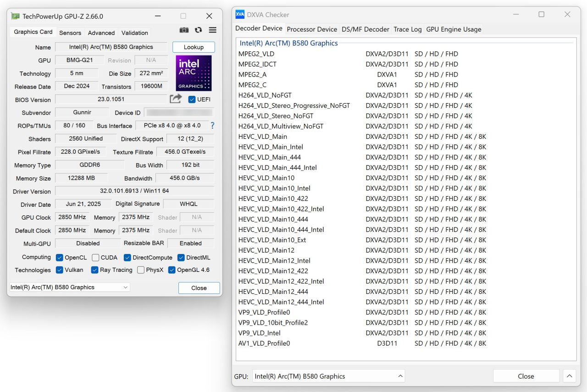The image size is (587, 392).
Task: Select the H264_VLD_Multiview_NoFGT row
Action: click(406, 126)
